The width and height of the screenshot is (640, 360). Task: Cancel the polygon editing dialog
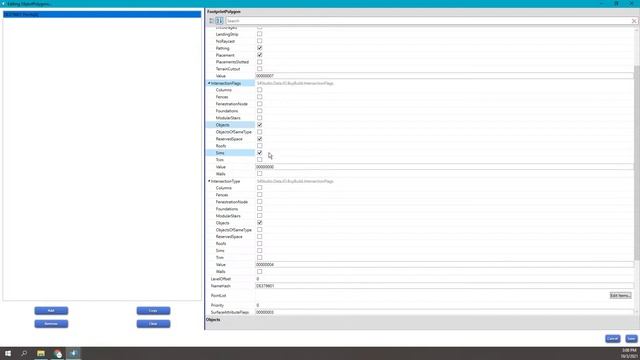point(613,338)
